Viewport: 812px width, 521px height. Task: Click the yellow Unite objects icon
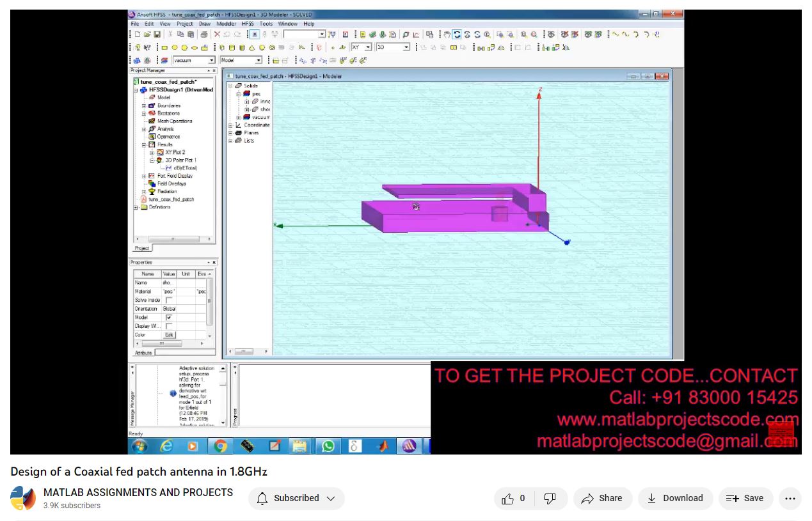(x=454, y=47)
